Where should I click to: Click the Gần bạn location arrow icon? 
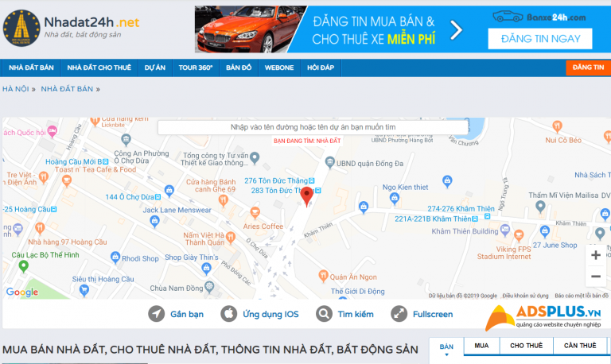(x=156, y=314)
